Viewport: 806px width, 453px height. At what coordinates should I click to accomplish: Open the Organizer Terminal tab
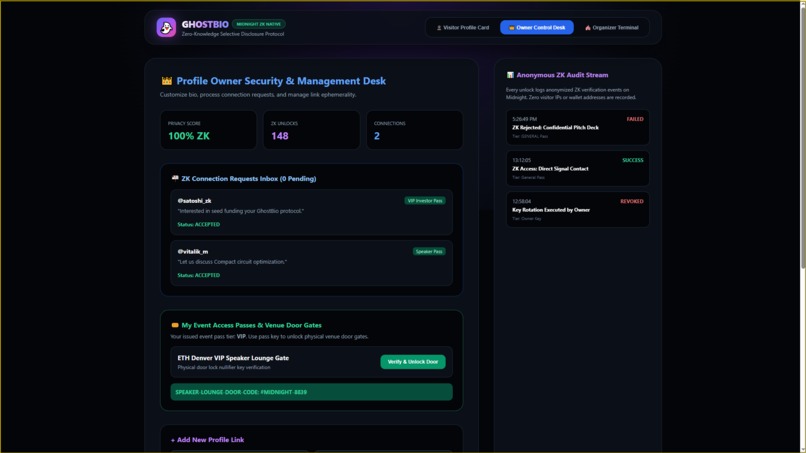612,28
